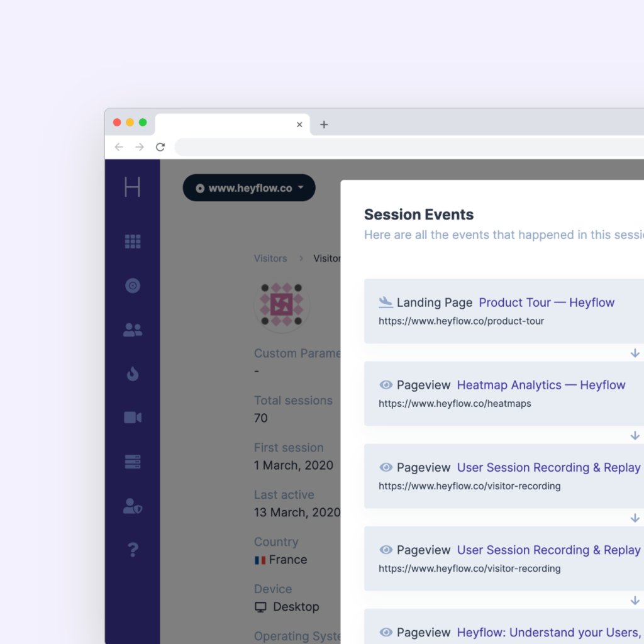This screenshot has width=644, height=644.
Task: Click the Total sessions value 70
Action: pos(261,418)
